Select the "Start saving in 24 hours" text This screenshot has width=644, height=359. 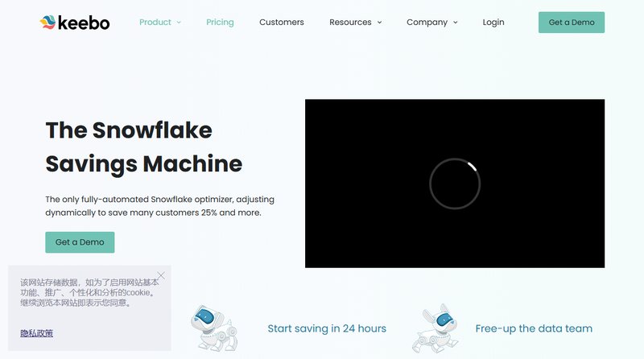coord(327,328)
